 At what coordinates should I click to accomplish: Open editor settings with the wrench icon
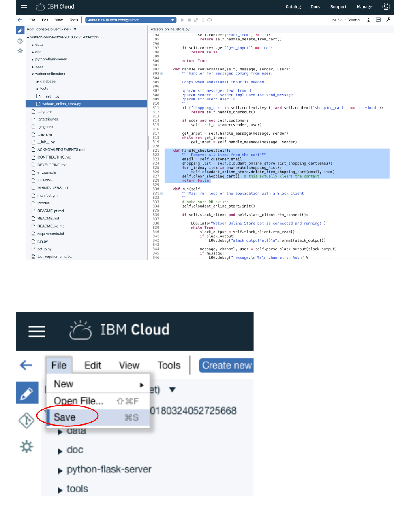click(x=388, y=20)
